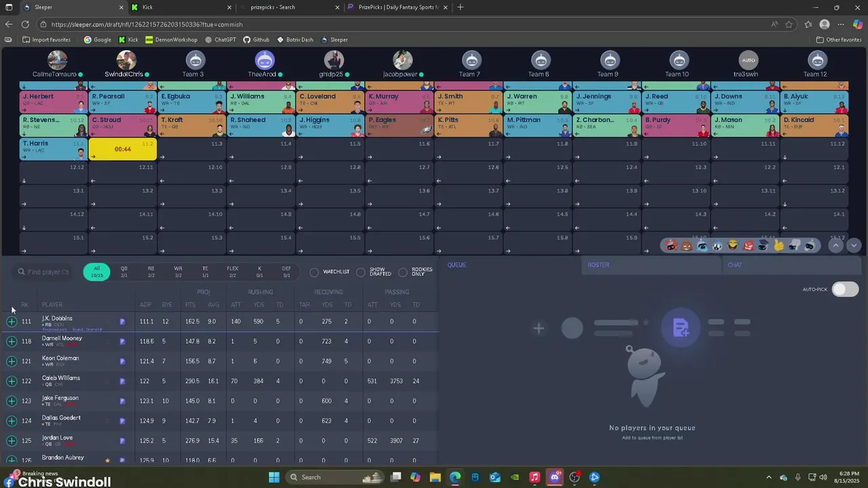Screen dimensions: 868x488
Task: Expand draft board with down chevron
Action: pyautogui.click(x=854, y=245)
